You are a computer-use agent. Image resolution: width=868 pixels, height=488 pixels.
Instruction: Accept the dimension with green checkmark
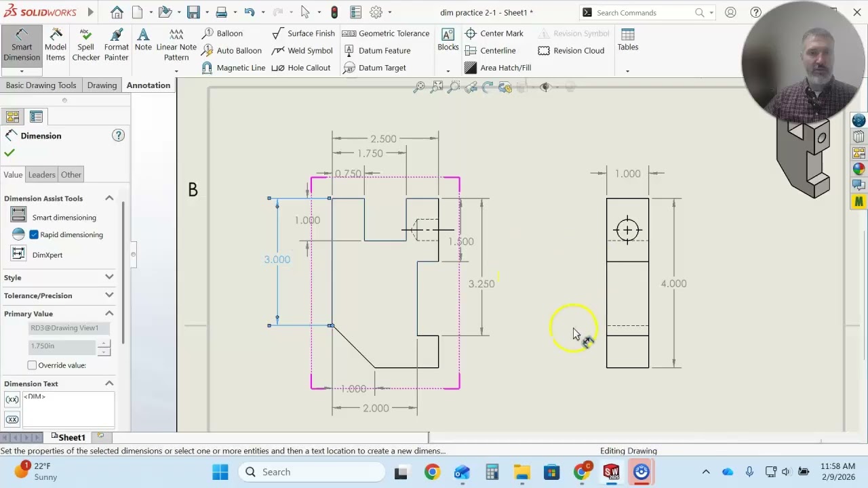[9, 153]
